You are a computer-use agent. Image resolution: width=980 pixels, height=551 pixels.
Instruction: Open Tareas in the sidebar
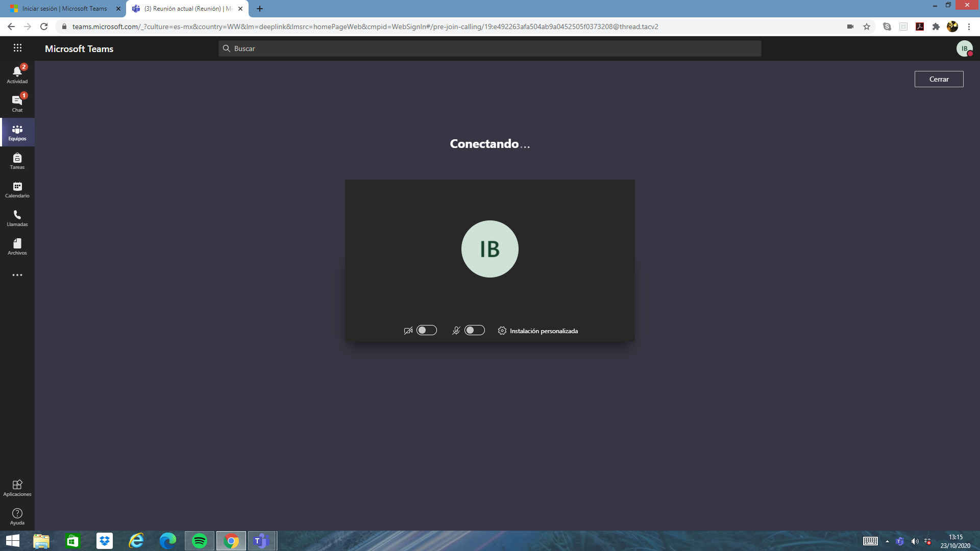tap(17, 161)
